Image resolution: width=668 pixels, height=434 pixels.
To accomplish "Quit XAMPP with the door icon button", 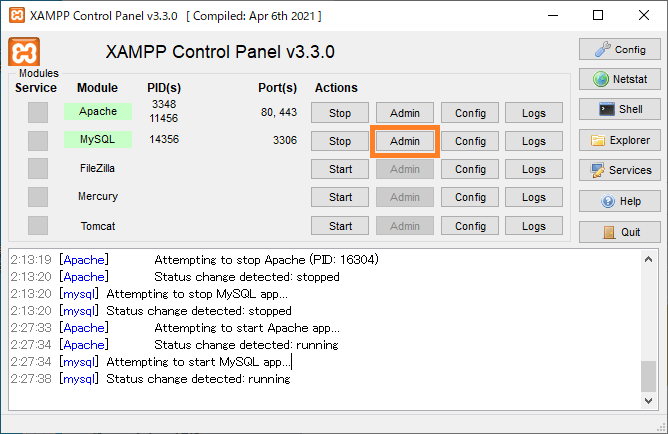I will 619,232.
